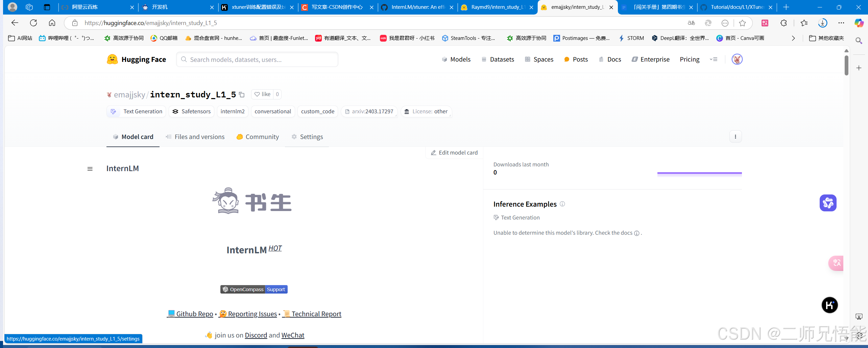The height and width of the screenshot is (348, 868).
Task: Open the Github Repo link
Action: [190, 314]
